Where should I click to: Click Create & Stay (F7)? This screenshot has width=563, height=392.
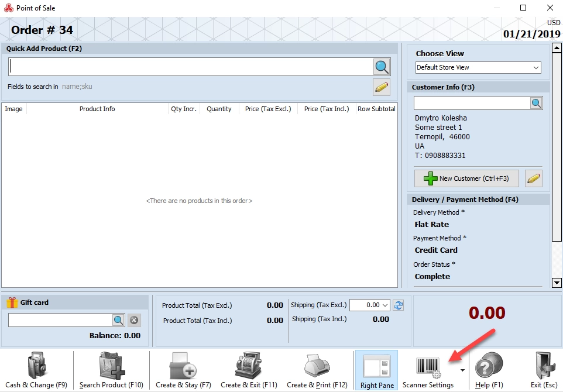pos(184,370)
